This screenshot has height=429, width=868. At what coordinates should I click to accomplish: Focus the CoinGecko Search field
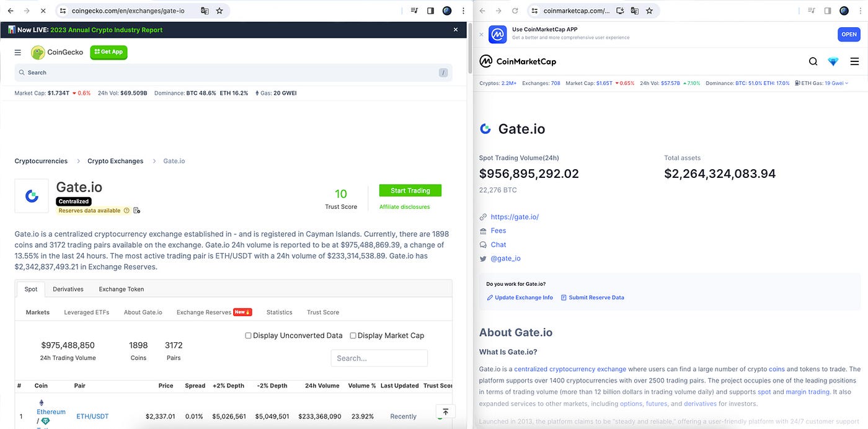pos(233,73)
